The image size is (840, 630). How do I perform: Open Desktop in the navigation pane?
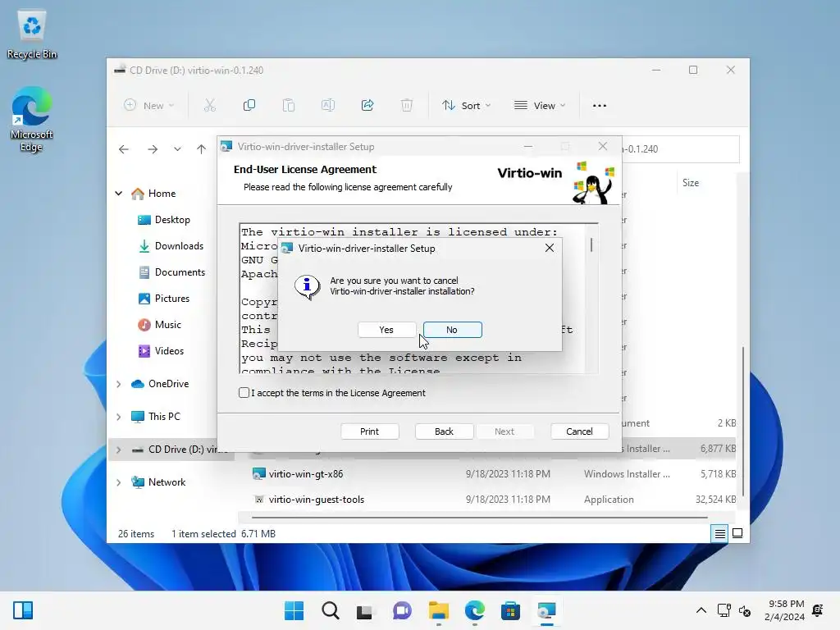[172, 220]
